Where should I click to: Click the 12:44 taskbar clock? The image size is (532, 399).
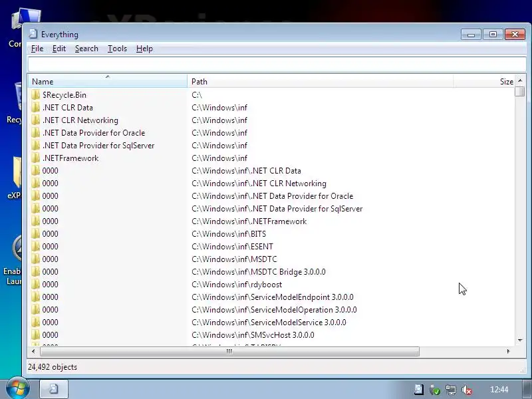coord(499,390)
